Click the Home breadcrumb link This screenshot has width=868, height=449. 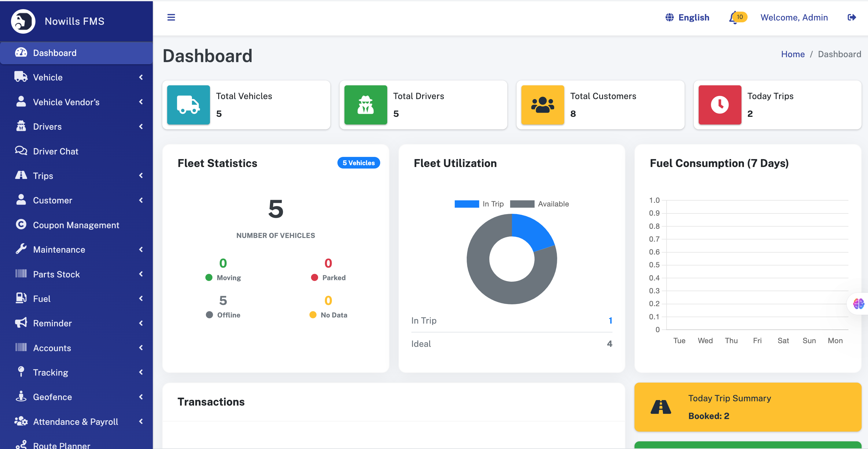click(x=793, y=54)
